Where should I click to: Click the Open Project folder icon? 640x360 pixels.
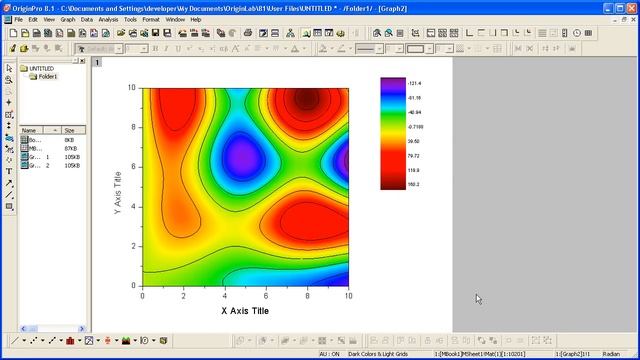[x=121, y=33]
